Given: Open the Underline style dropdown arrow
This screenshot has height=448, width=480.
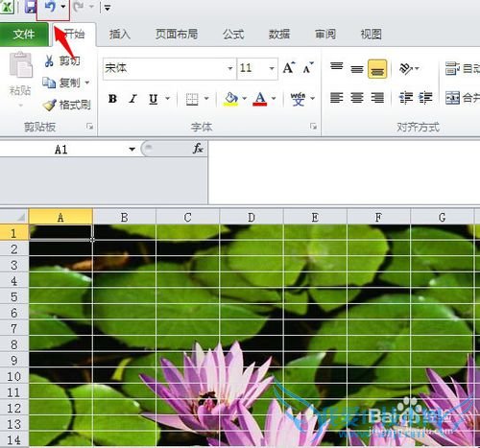Looking at the screenshot, I should (x=167, y=98).
